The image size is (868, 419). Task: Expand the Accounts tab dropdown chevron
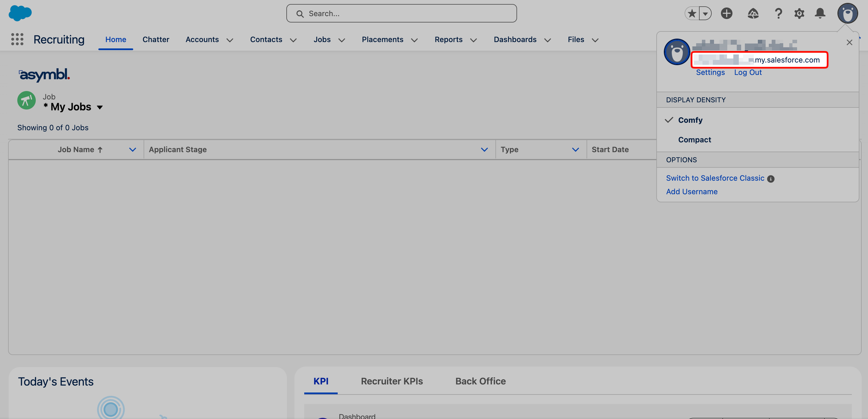point(230,40)
